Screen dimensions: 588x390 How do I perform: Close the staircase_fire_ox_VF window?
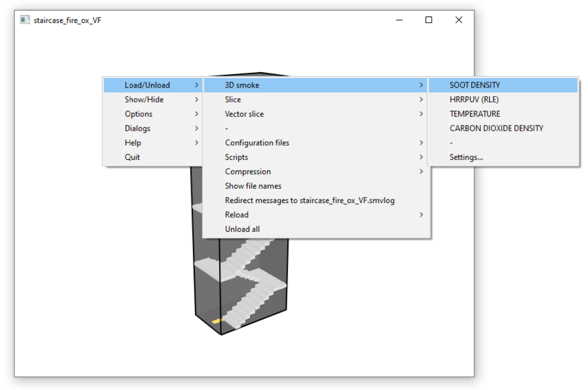[459, 20]
